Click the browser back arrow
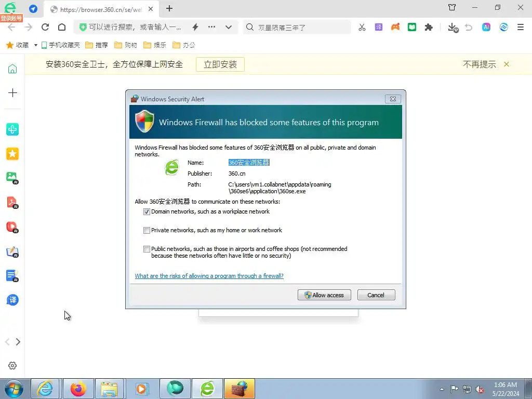Screen dimensions: 532x399 (11, 27)
